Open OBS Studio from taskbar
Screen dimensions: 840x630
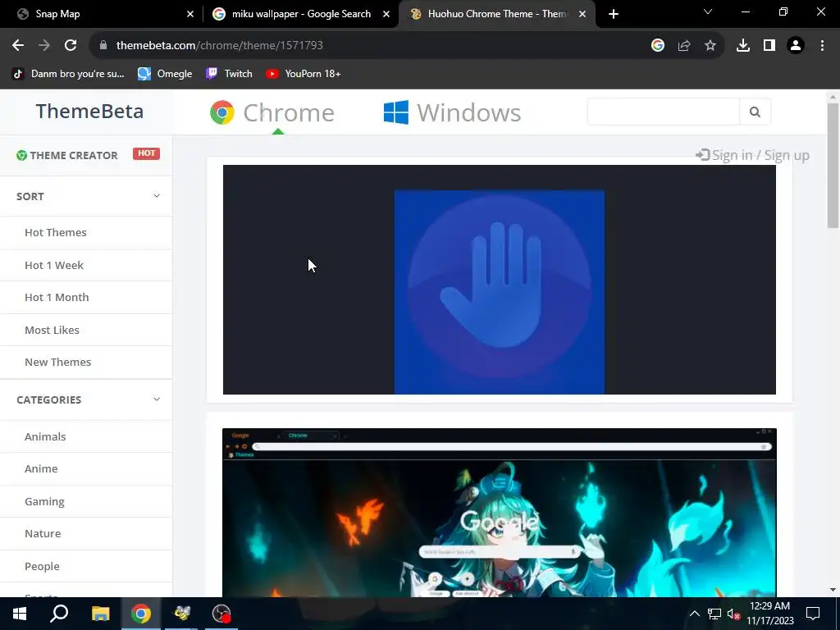221,614
